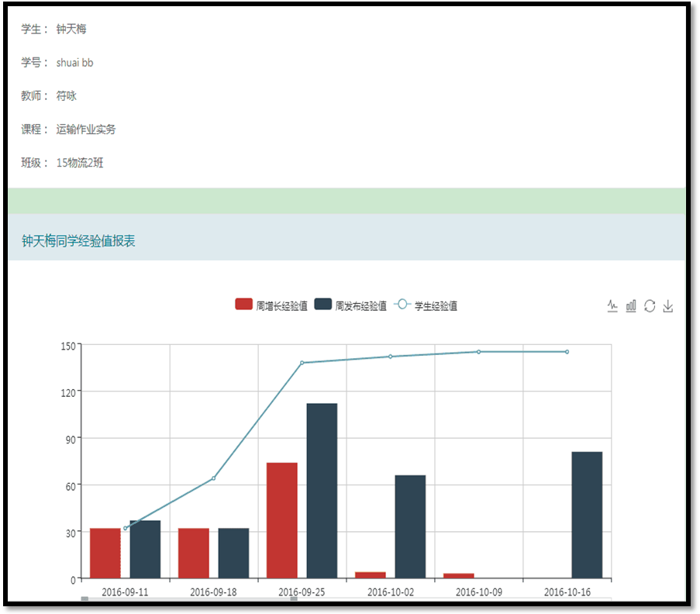This screenshot has width=700, height=614.
Task: Click the red 周增长经验值 legend swatch
Action: (244, 305)
